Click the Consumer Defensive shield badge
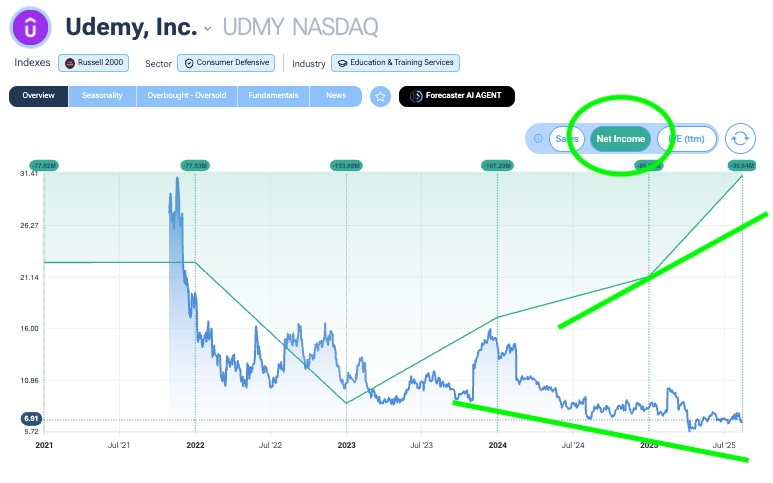Screen dimensions: 773x483 226,63
